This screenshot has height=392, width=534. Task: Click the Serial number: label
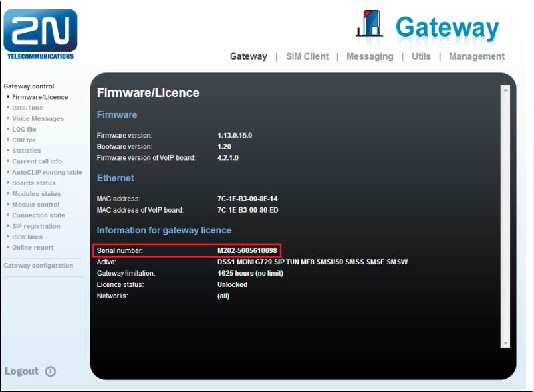[x=120, y=250]
